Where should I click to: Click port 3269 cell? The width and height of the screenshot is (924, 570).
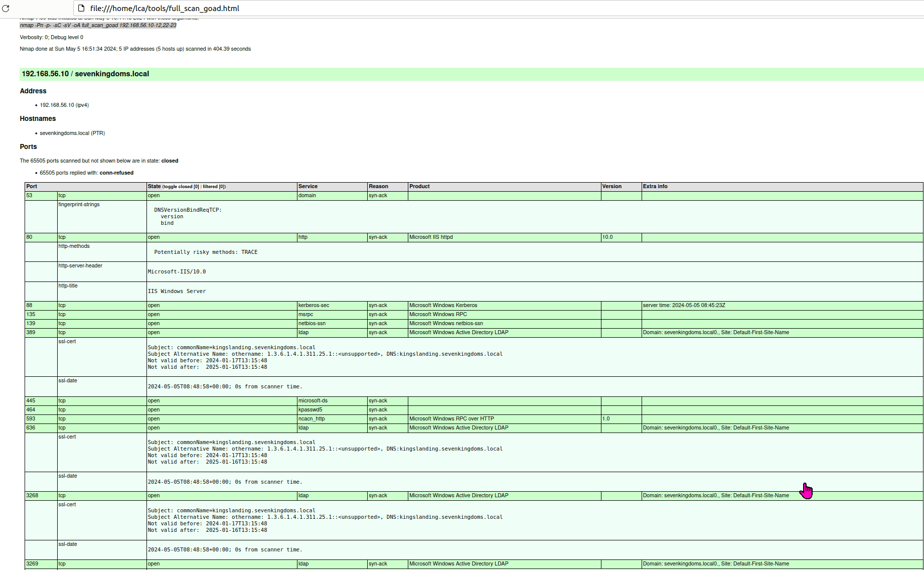[x=41, y=564]
